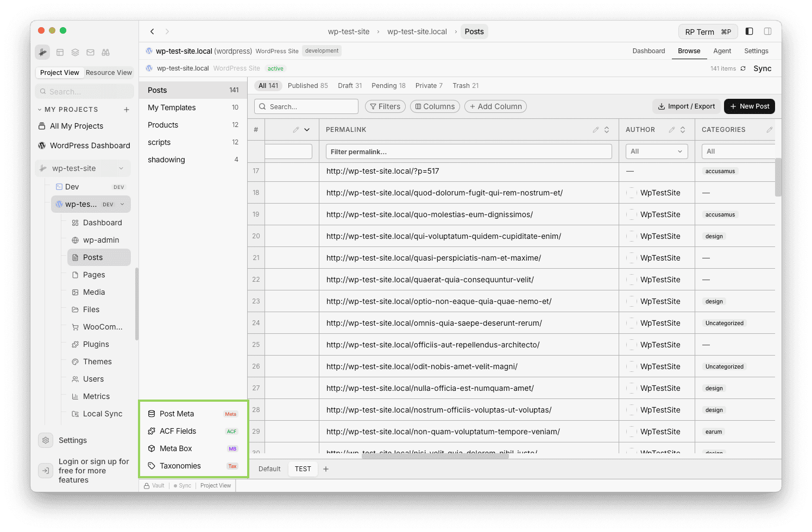Click the refresh icon beside 141 items
This screenshot has width=812, height=532.
pyautogui.click(x=743, y=68)
